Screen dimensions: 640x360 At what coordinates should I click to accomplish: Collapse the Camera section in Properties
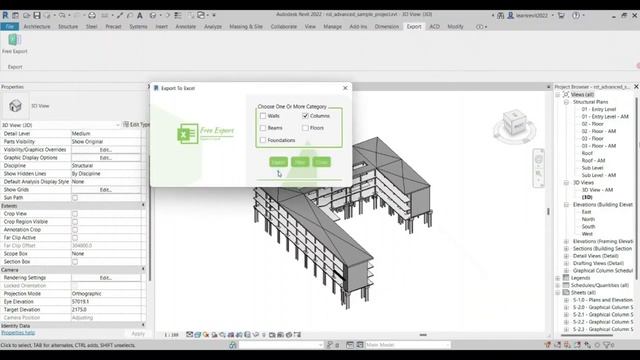pyautogui.click(x=143, y=269)
